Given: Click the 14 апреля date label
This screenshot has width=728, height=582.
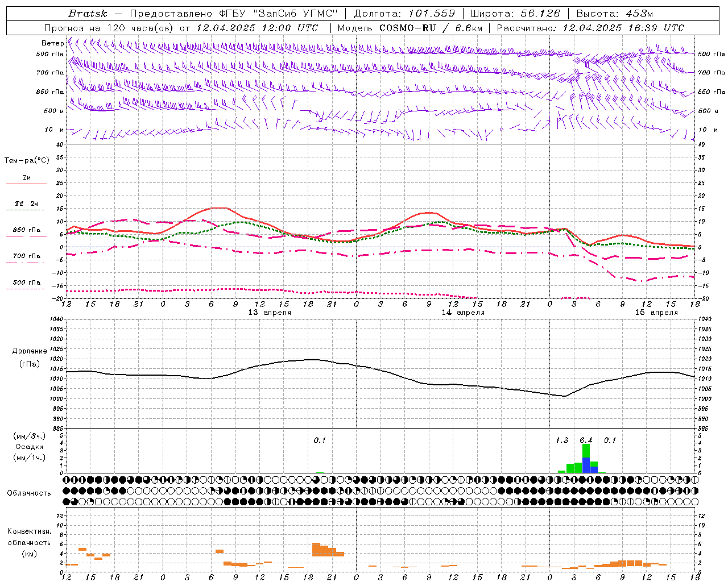Looking at the screenshot, I should [x=463, y=313].
